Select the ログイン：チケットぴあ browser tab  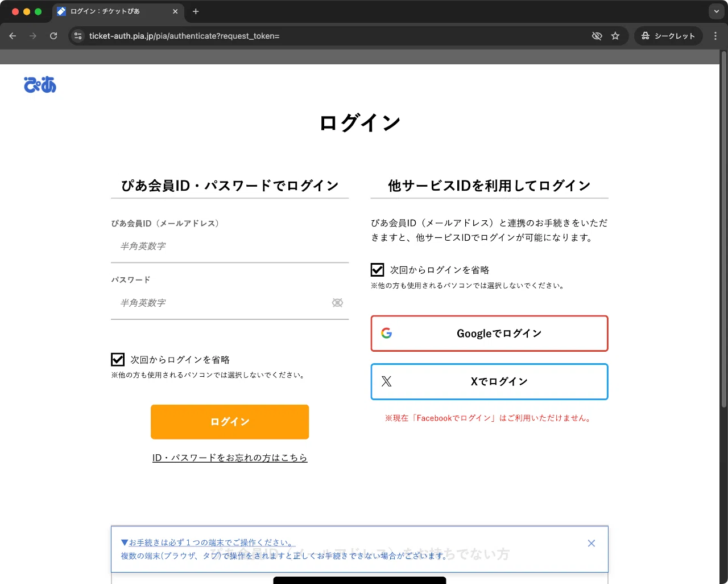(x=118, y=11)
